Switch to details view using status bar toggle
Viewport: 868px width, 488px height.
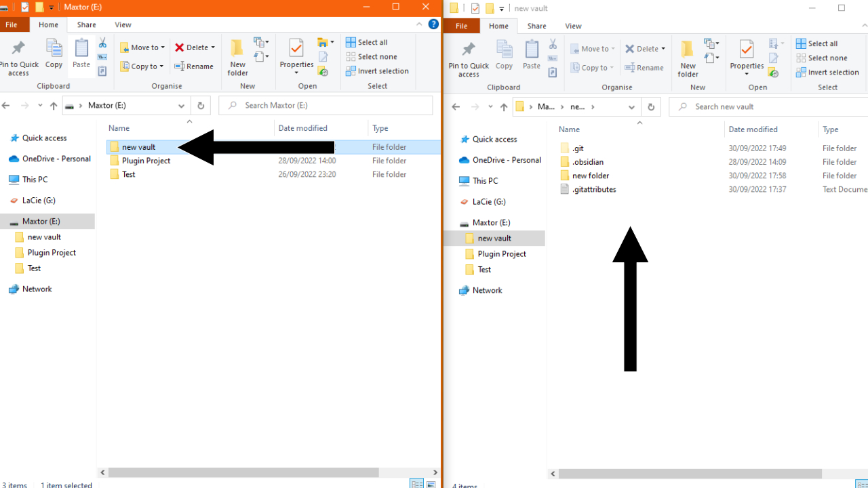417,483
